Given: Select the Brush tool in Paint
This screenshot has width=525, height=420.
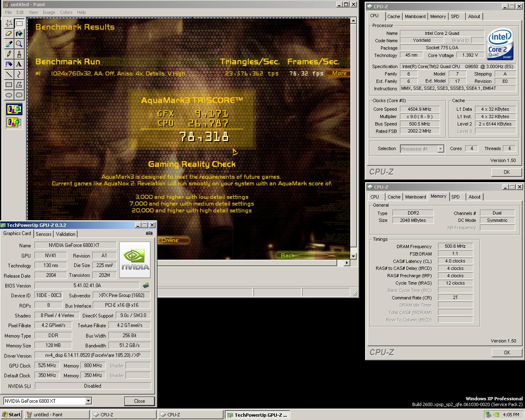Looking at the screenshot, I should (x=19, y=54).
